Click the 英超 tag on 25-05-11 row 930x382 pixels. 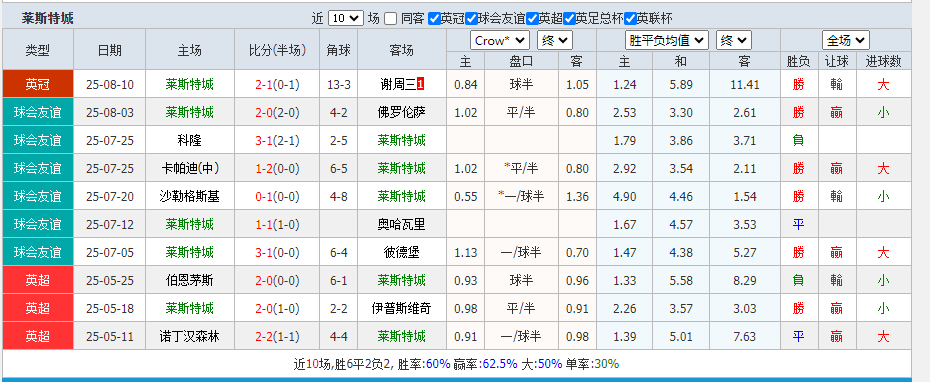[x=38, y=336]
